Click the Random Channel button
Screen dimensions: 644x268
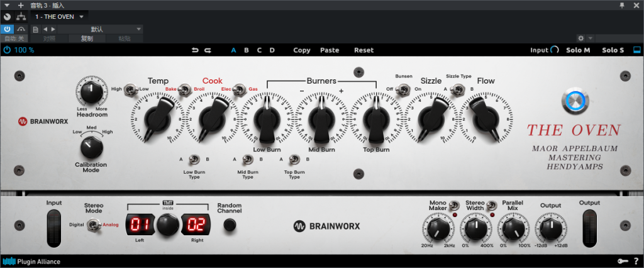pos(230,225)
